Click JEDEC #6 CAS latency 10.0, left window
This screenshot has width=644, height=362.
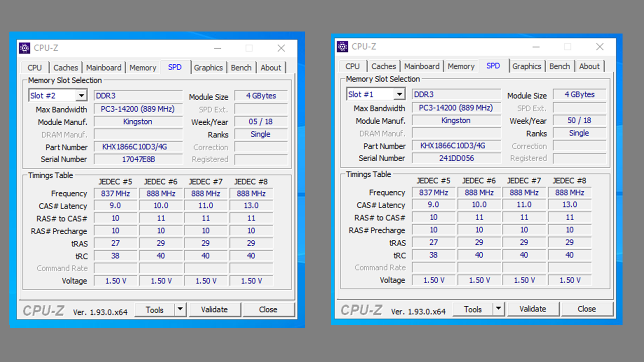pyautogui.click(x=161, y=205)
